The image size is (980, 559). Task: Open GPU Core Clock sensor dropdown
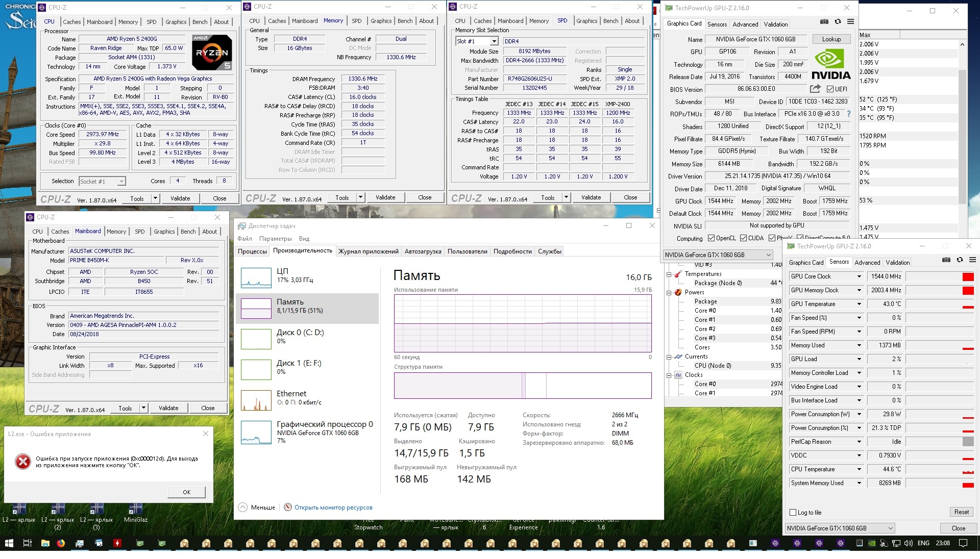[x=859, y=276]
